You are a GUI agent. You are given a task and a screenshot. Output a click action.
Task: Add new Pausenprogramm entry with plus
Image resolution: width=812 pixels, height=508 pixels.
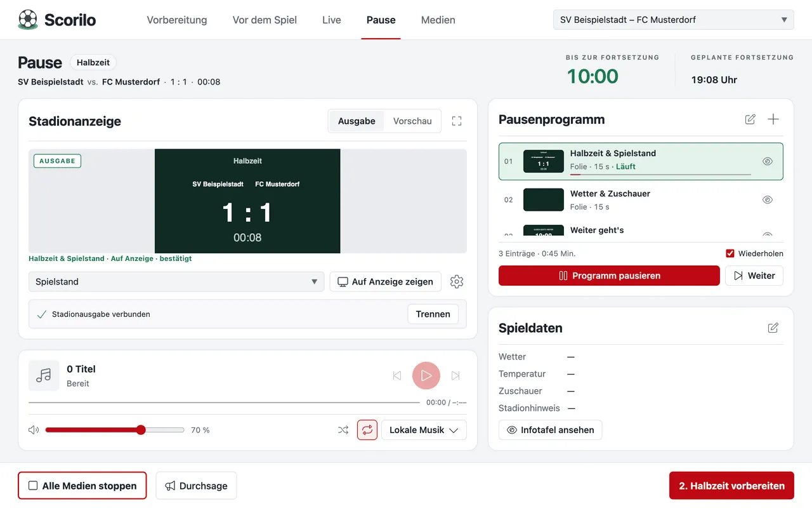[x=773, y=119]
